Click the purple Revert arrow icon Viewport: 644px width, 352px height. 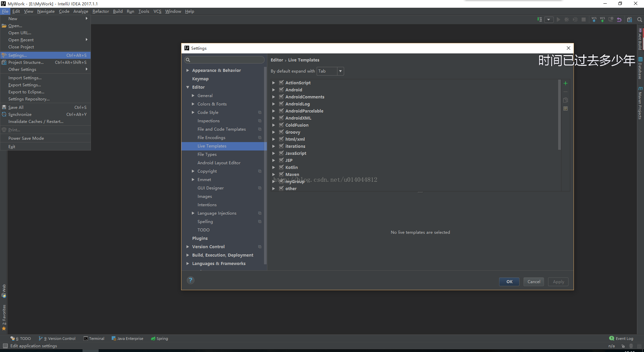tap(619, 19)
